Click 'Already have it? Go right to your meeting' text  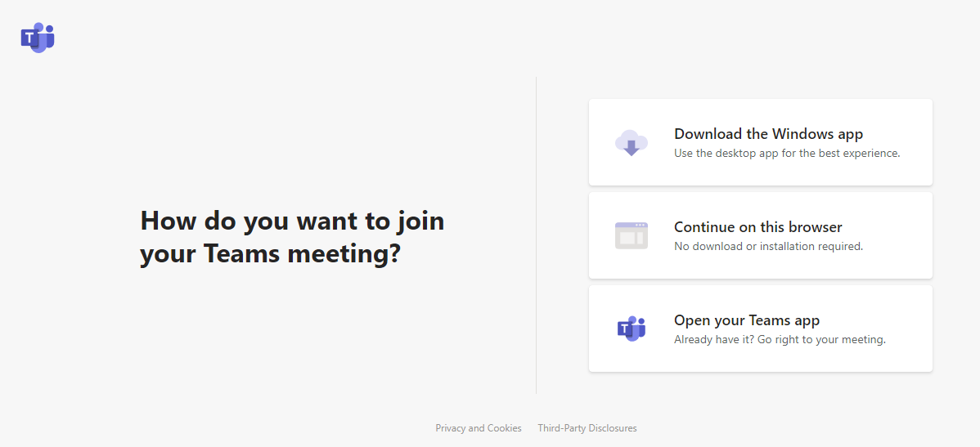point(780,339)
